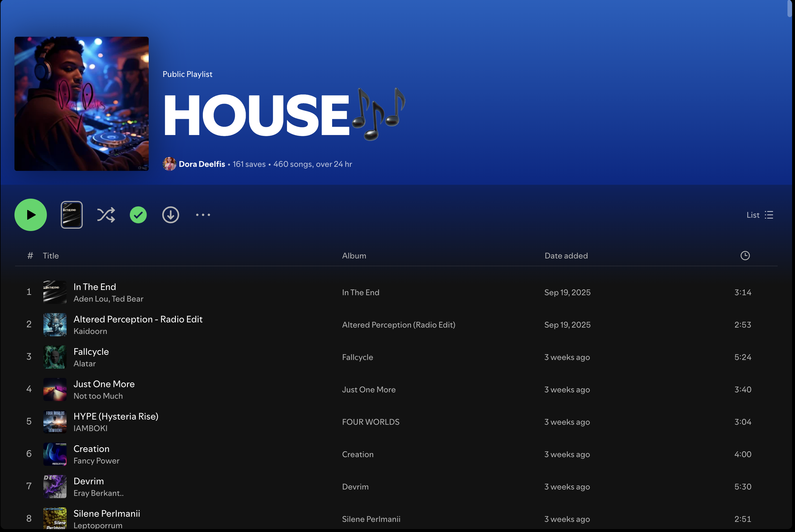Click the Album column header
The width and height of the screenshot is (795, 532).
[354, 256]
